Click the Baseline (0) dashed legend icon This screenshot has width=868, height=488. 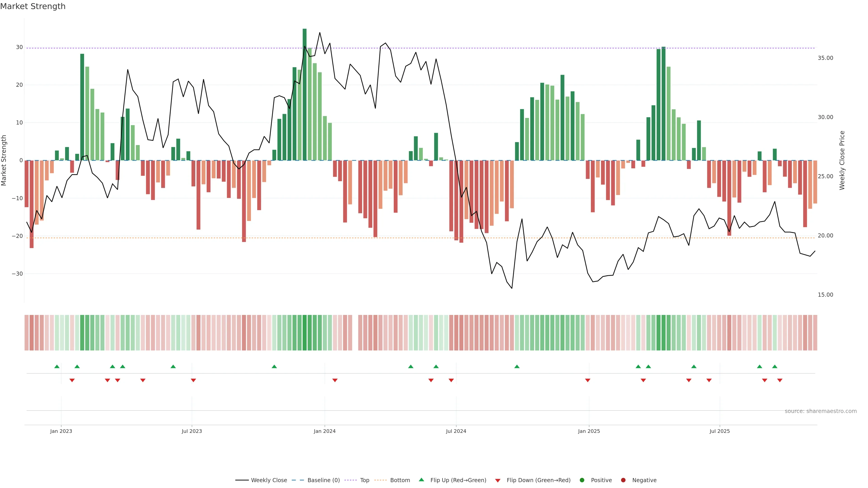[297, 480]
